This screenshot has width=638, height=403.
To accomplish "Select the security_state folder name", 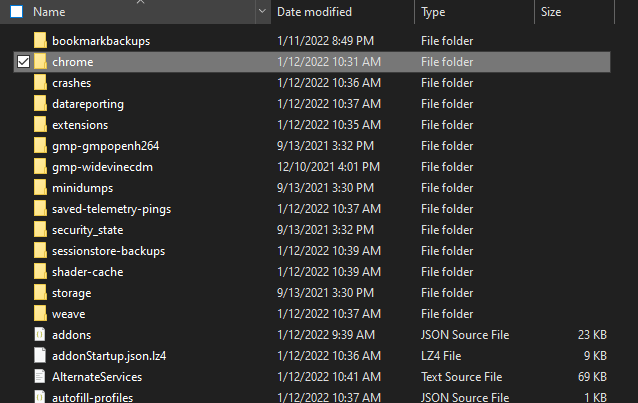I will pyautogui.click(x=87, y=230).
